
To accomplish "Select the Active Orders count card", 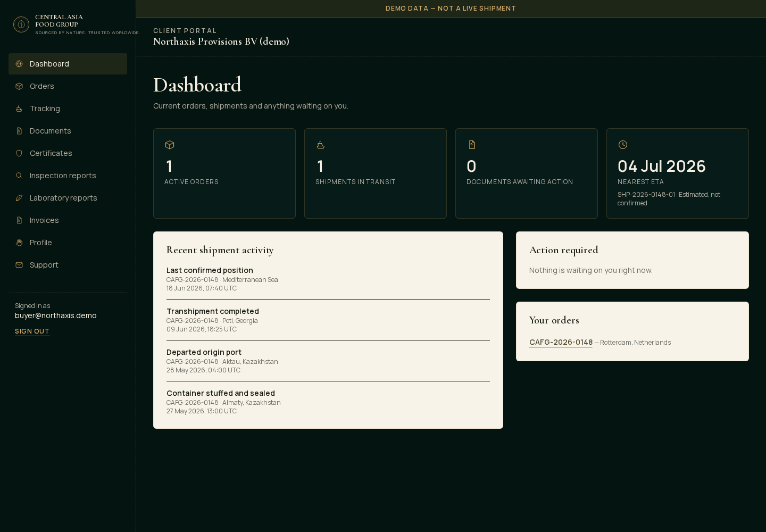I will (224, 173).
